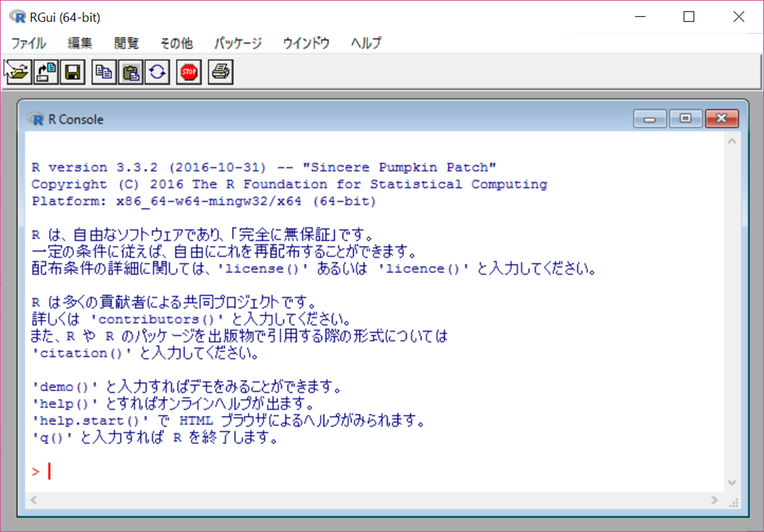
Task: Click the console's horizontal scrollbar right arrow
Action: 715,501
